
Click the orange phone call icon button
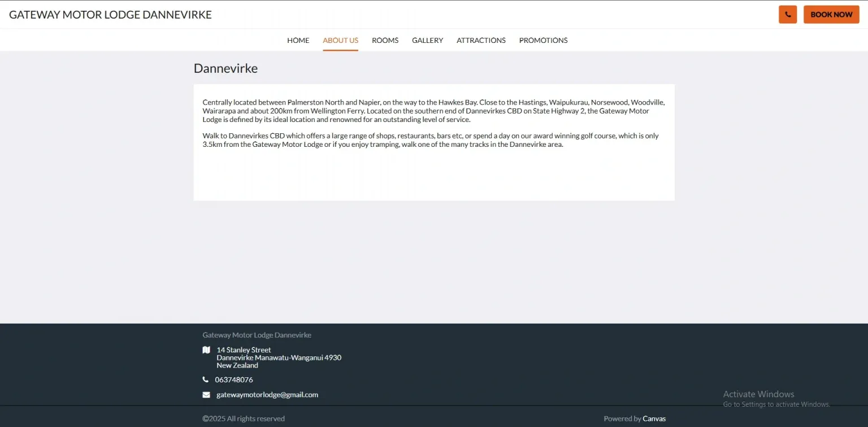click(787, 15)
